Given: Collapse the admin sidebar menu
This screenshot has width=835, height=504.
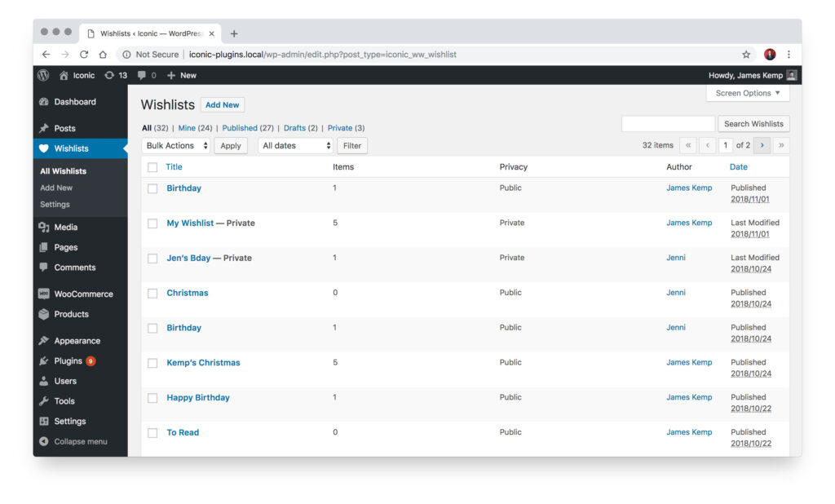Looking at the screenshot, I should click(x=68, y=441).
